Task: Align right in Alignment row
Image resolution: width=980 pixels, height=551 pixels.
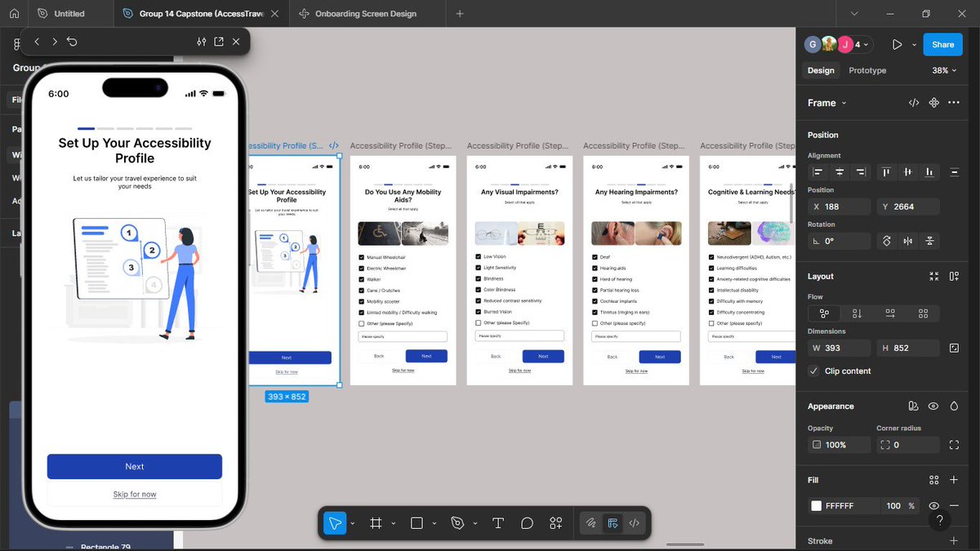Action: pyautogui.click(x=860, y=172)
